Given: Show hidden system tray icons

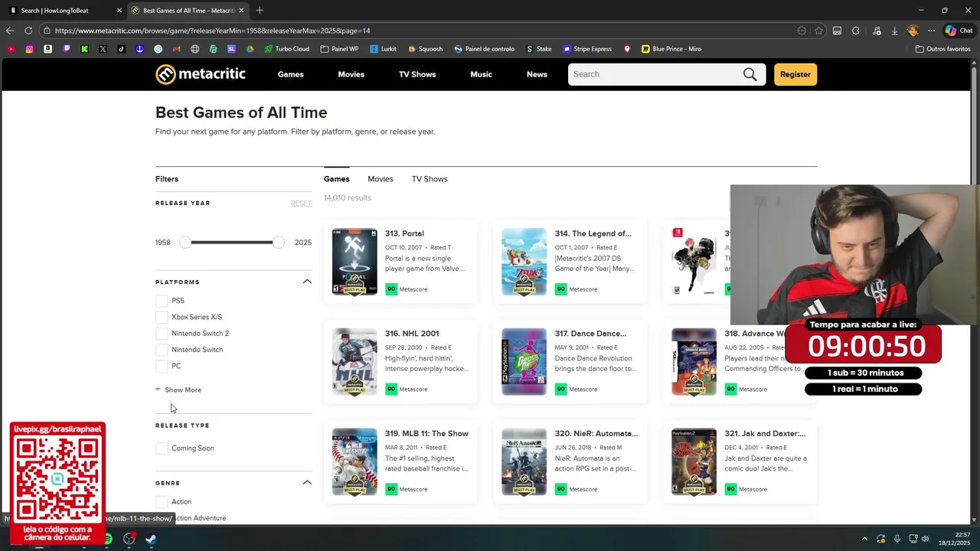Looking at the screenshot, I should click(x=864, y=539).
